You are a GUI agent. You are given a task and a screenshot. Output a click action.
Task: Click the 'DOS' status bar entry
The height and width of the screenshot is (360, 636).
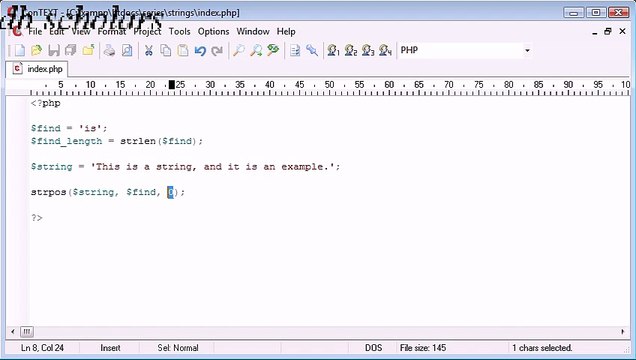(373, 348)
